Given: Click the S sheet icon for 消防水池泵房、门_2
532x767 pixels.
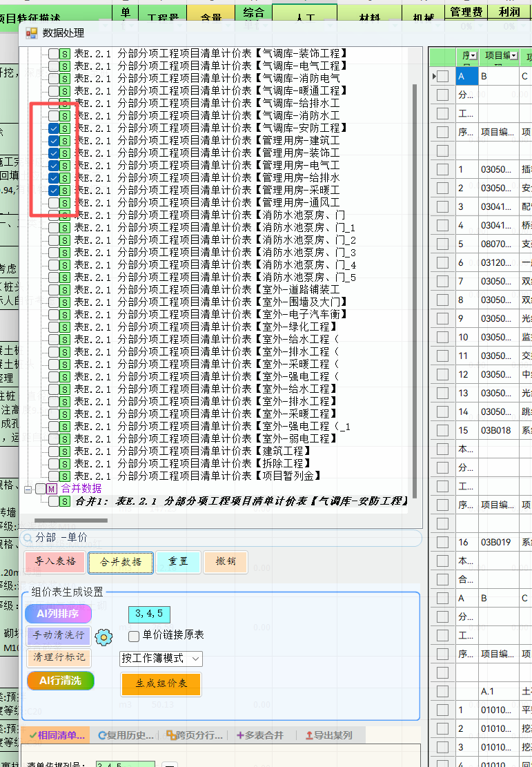Looking at the screenshot, I should pos(65,240).
